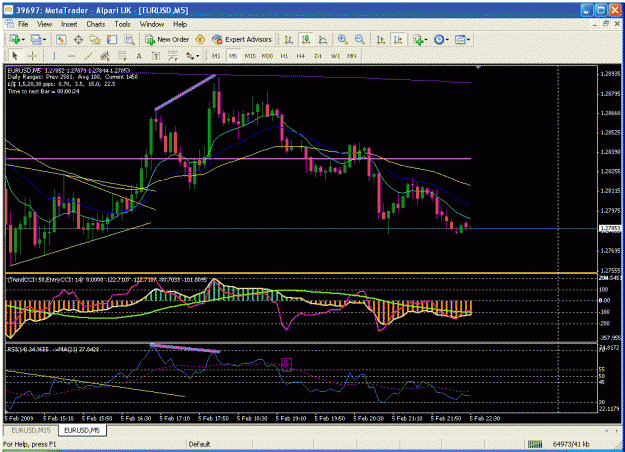Zoom in on the chart

click(342, 39)
